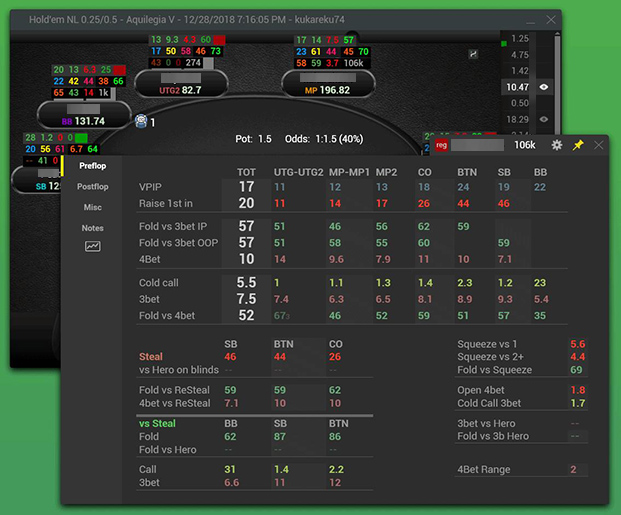Click the BB player seat 131.74
The width and height of the screenshot is (621, 515).
[83, 120]
